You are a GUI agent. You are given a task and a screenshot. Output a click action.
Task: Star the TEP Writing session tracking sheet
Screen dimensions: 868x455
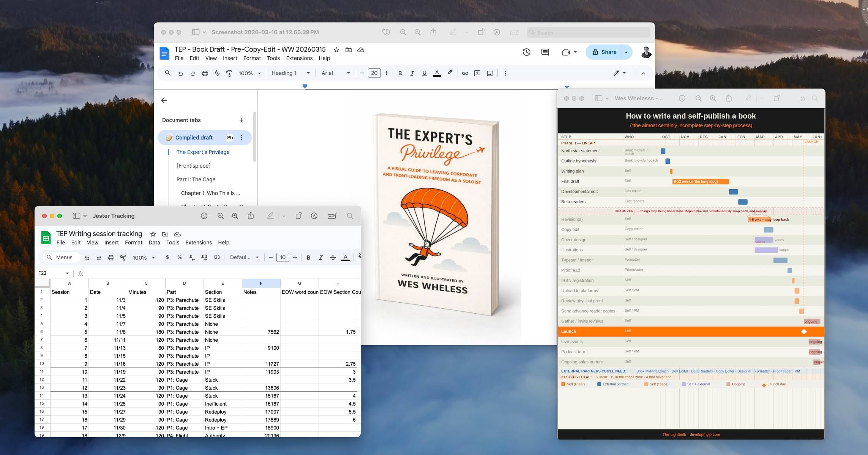[x=153, y=234]
